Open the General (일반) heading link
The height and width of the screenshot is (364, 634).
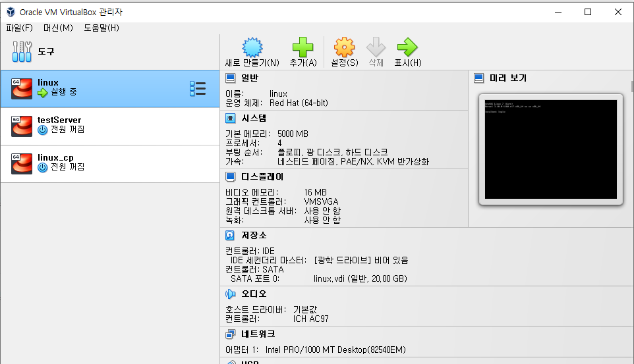[250, 78]
